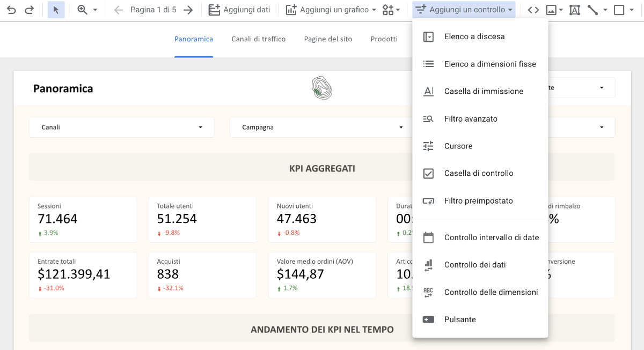This screenshot has width=644, height=350.
Task: Redo the last action
Action: pos(30,10)
